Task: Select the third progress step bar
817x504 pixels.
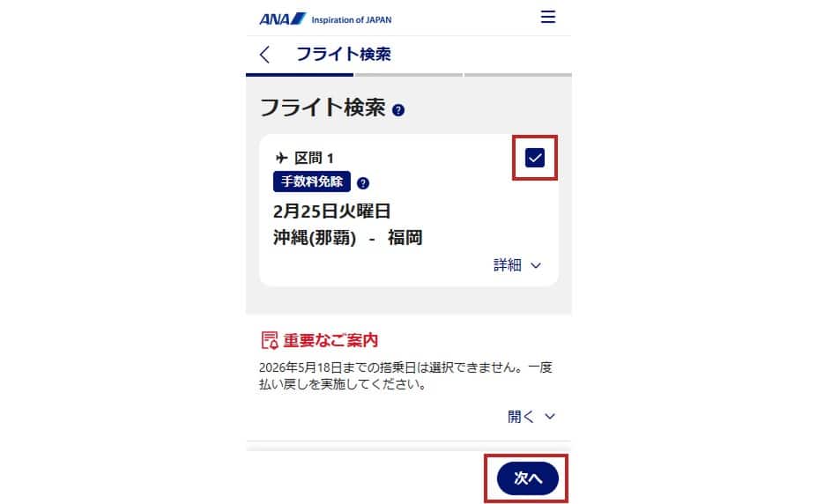Action: click(x=518, y=75)
